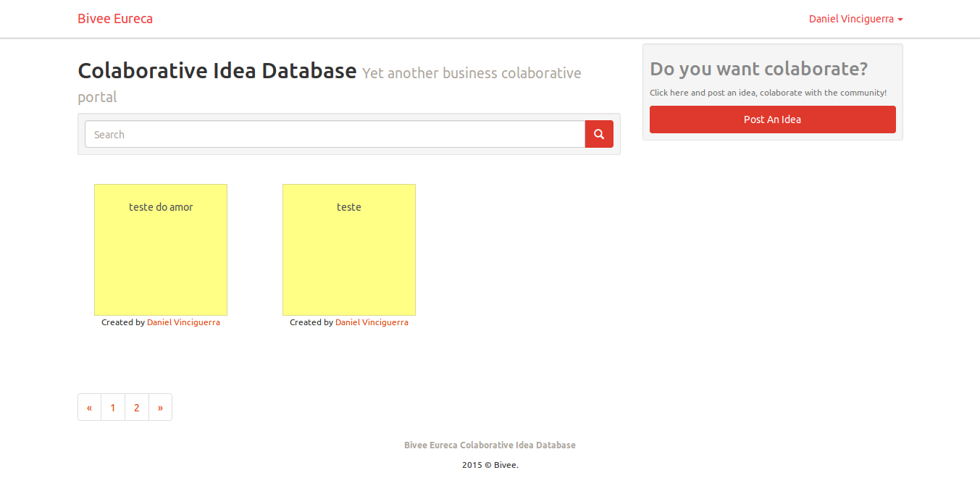Click 'Bivee Eureca Colaborative Idea Database' footer text
980x478 pixels.
click(x=490, y=445)
